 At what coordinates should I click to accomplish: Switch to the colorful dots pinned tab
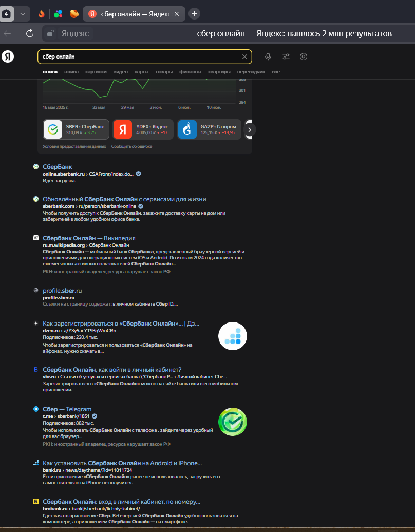(x=58, y=14)
